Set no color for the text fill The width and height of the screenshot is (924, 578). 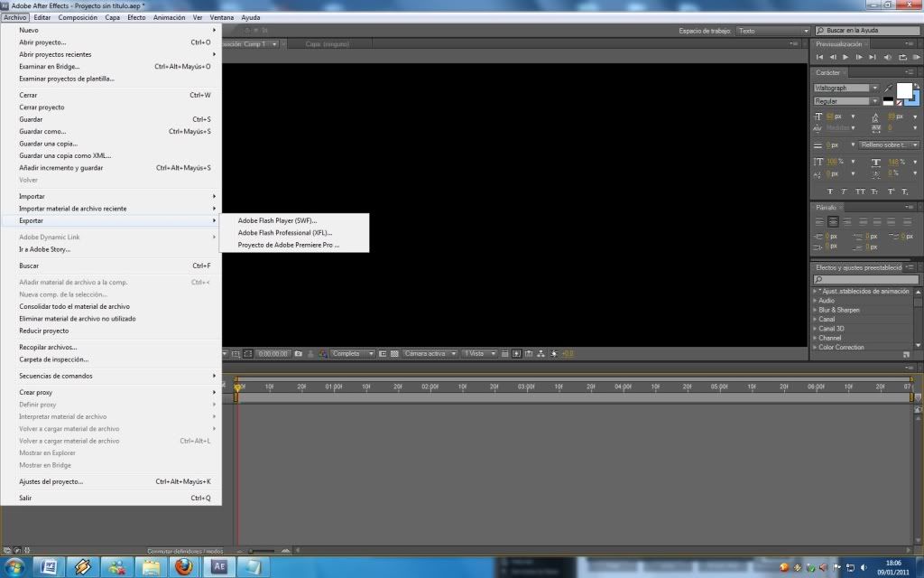(900, 102)
